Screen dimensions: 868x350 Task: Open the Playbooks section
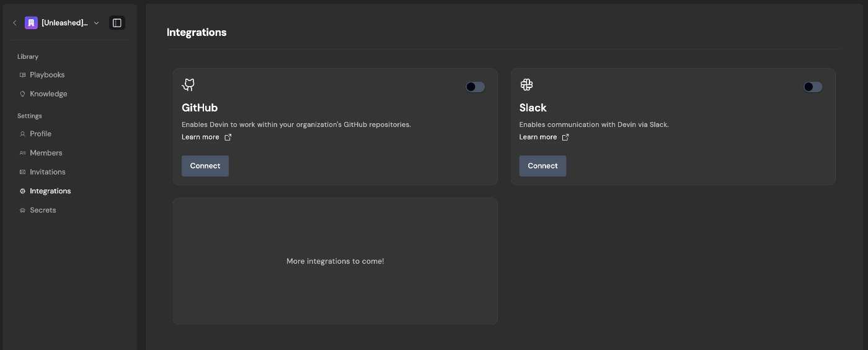[x=47, y=75]
